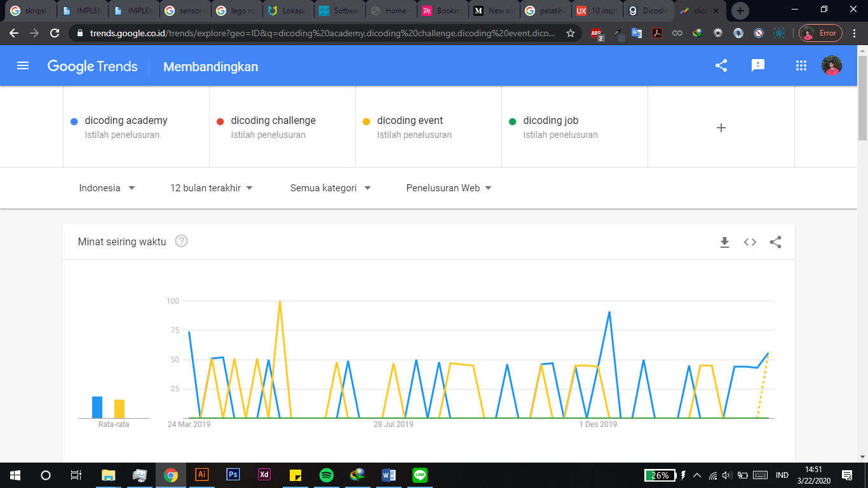Open Sticky Notes from taskbar
Image resolution: width=868 pixels, height=488 pixels.
pyautogui.click(x=295, y=475)
